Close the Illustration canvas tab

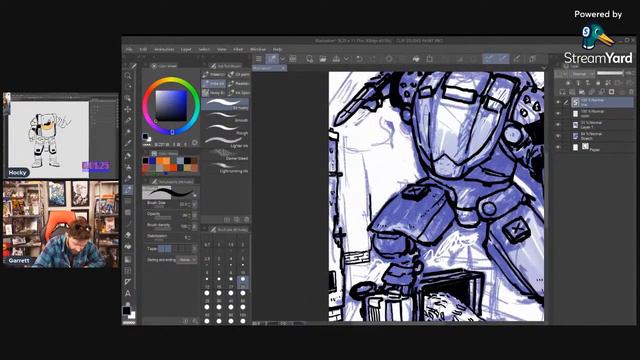coord(283,68)
